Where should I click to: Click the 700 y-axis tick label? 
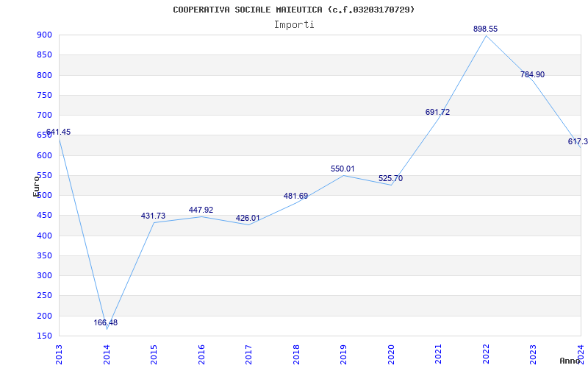[x=44, y=115]
